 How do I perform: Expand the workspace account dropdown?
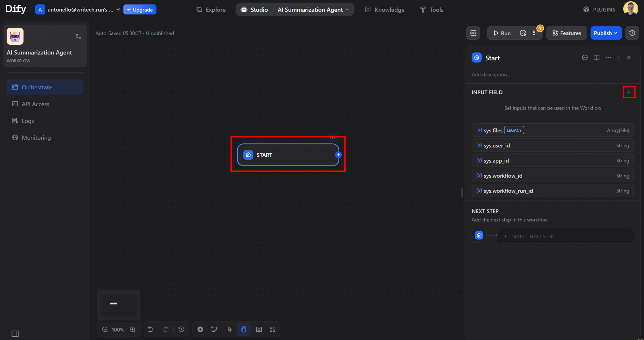(x=118, y=9)
